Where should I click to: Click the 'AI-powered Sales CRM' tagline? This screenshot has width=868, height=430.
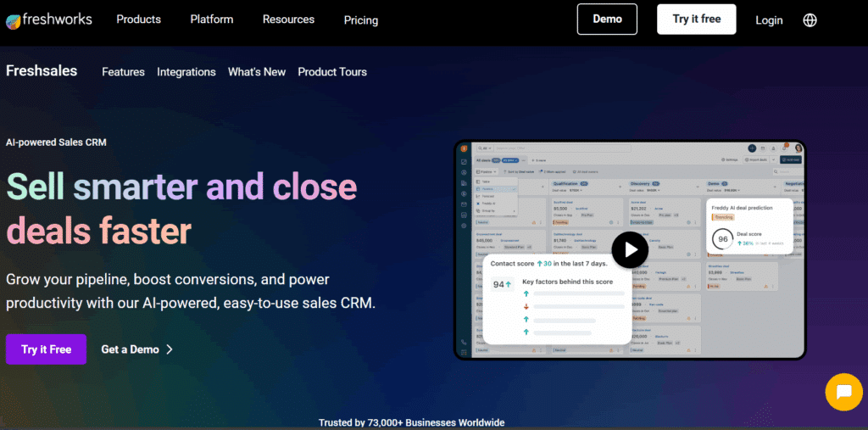point(56,142)
